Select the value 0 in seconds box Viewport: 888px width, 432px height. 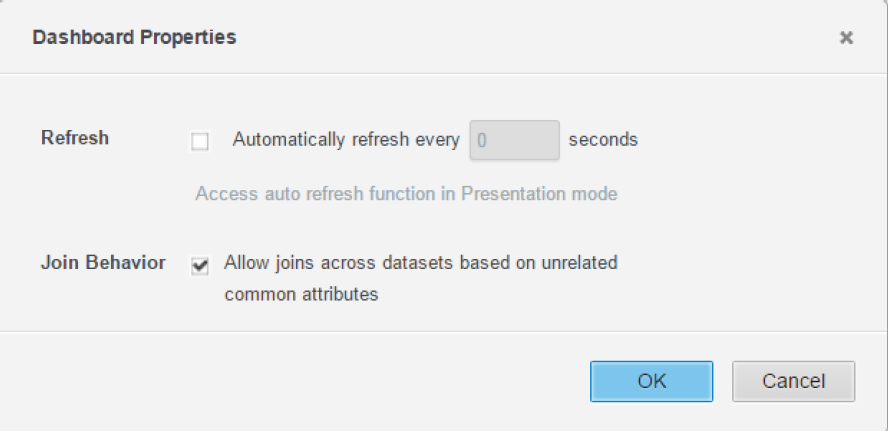pos(482,141)
